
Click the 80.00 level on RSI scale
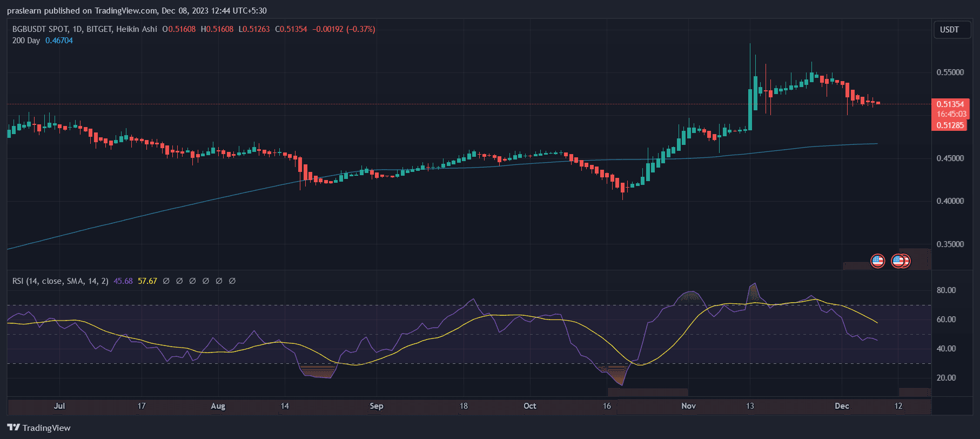point(946,290)
